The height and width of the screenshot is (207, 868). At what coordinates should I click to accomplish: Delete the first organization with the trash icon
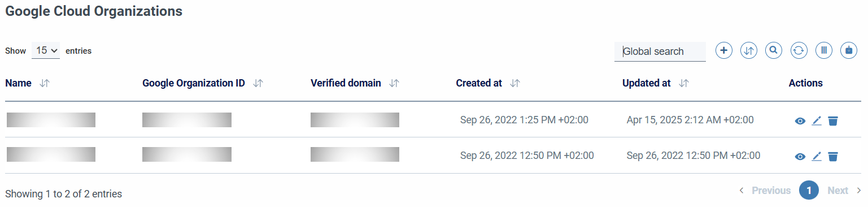[833, 121]
